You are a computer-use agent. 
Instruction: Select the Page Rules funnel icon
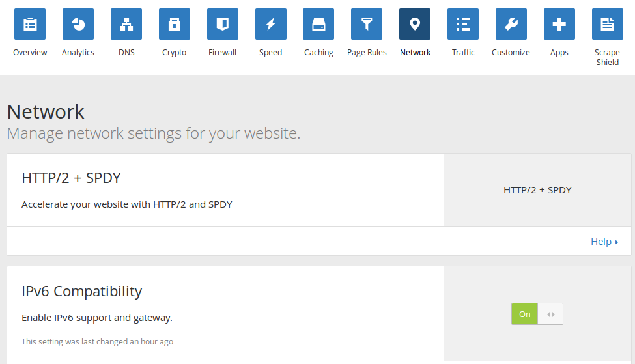coord(367,25)
